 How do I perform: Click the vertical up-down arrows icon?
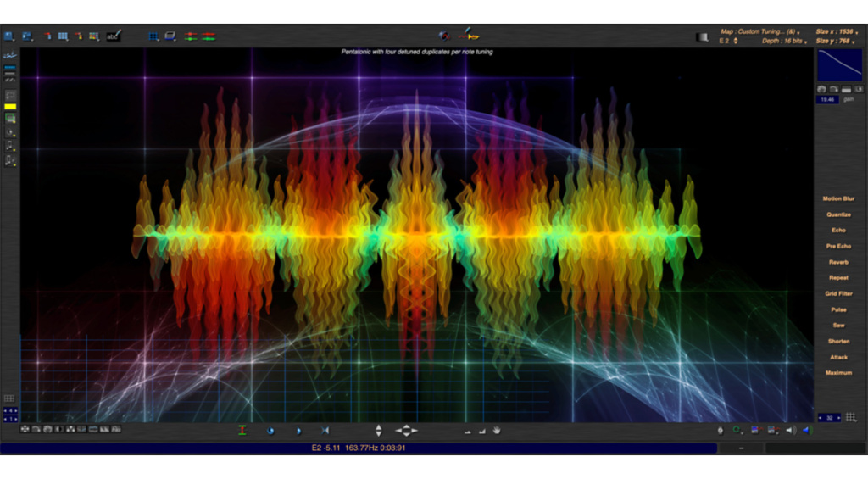point(379,431)
